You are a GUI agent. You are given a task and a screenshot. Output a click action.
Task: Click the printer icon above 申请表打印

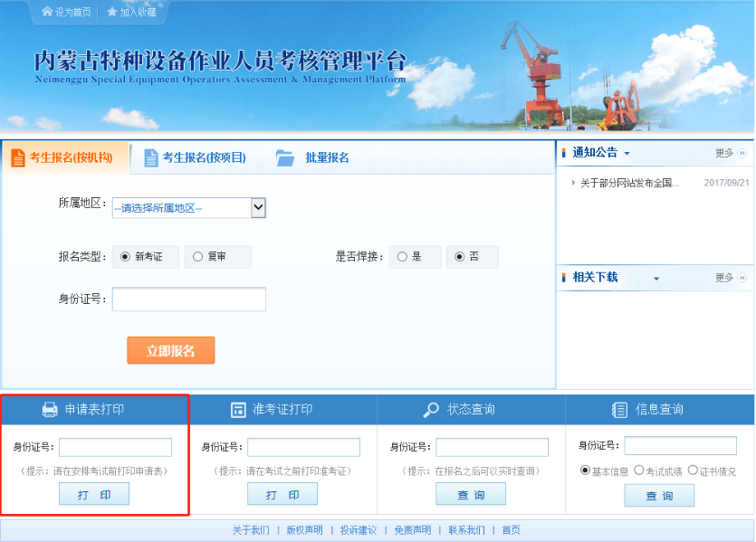pos(47,409)
